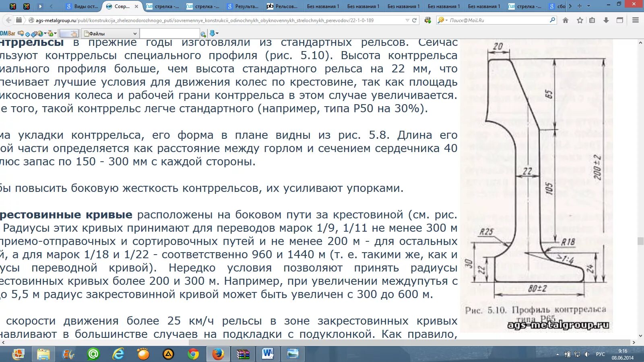Open Microsoft Word from the taskbar
The width and height of the screenshot is (644, 362).
(268, 354)
